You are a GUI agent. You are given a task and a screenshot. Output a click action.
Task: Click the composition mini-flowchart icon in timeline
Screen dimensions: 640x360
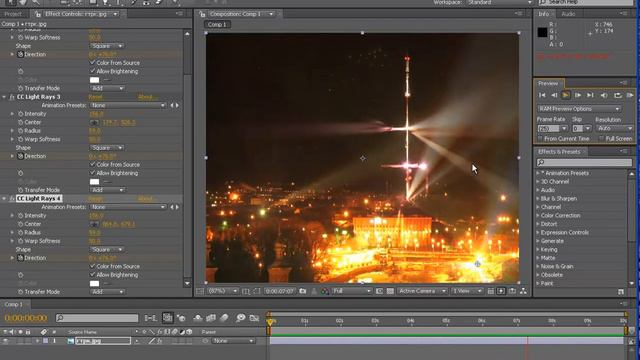(150, 318)
